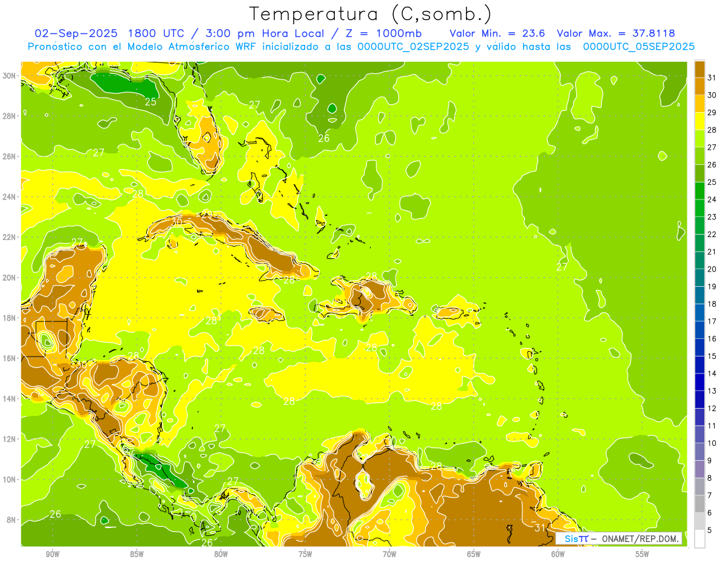Click the "55W" longitude axis label
728x562 pixels.
tap(642, 554)
